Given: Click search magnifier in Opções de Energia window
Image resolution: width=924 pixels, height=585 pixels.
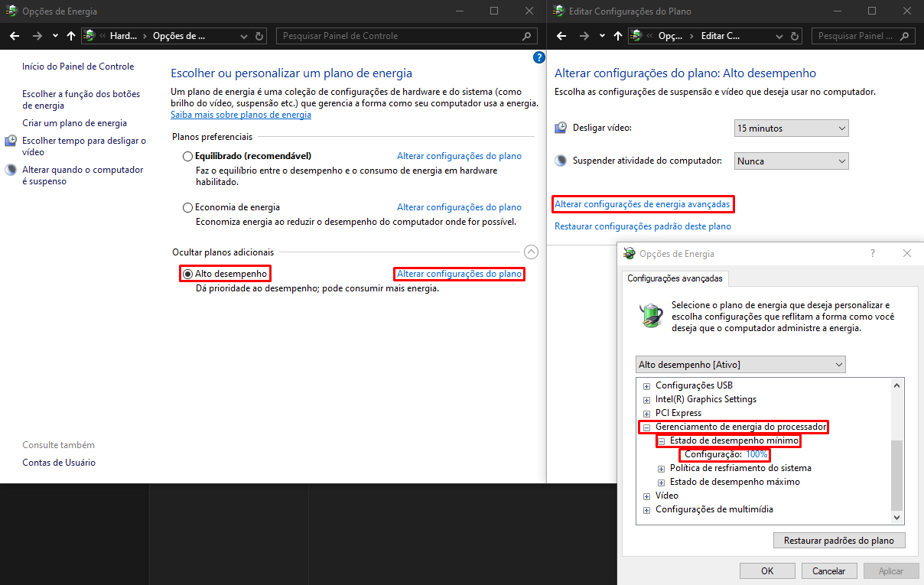Looking at the screenshot, I should [526, 36].
